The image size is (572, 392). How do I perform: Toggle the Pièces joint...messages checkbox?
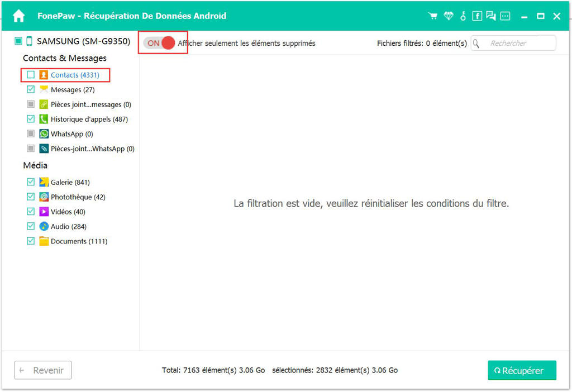coord(31,104)
